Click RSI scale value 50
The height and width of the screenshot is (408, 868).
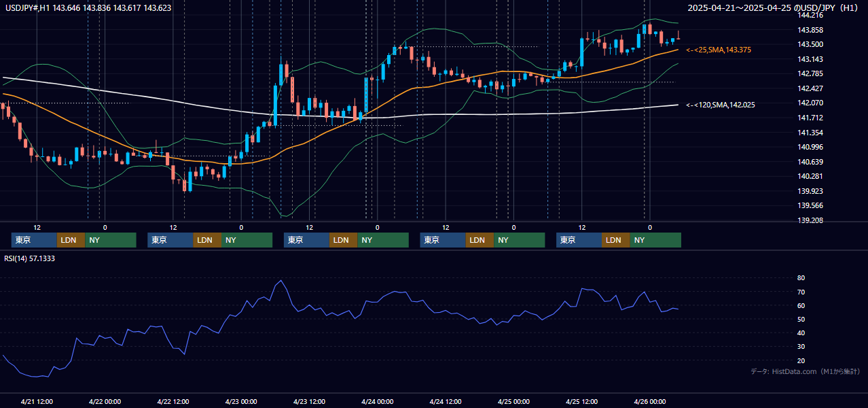801,319
